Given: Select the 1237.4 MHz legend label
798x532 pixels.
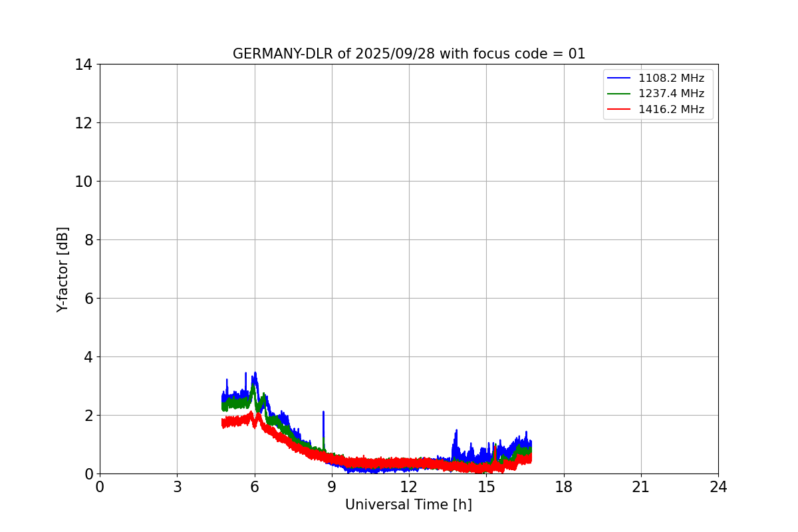Looking at the screenshot, I should pyautogui.click(x=671, y=94).
